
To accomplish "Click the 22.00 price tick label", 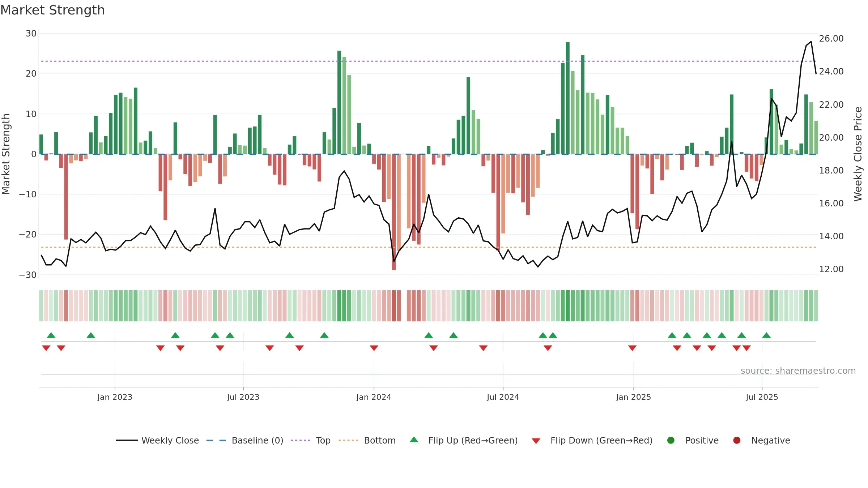I will [831, 105].
